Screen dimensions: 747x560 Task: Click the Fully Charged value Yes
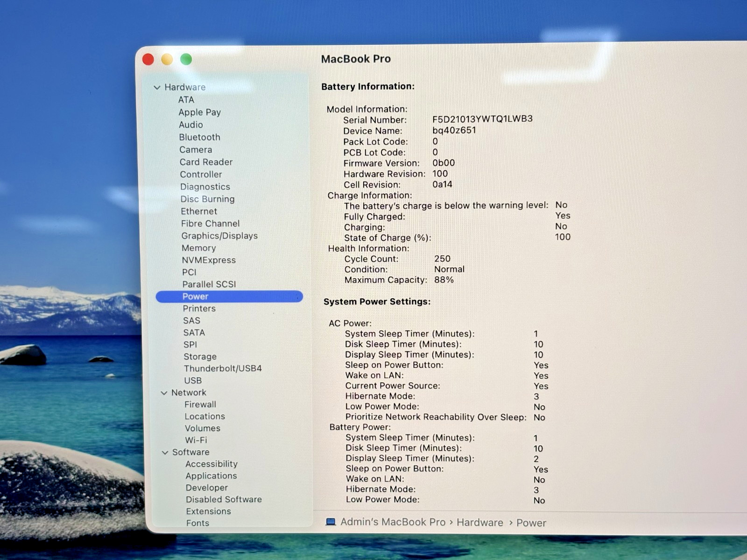pyautogui.click(x=563, y=216)
